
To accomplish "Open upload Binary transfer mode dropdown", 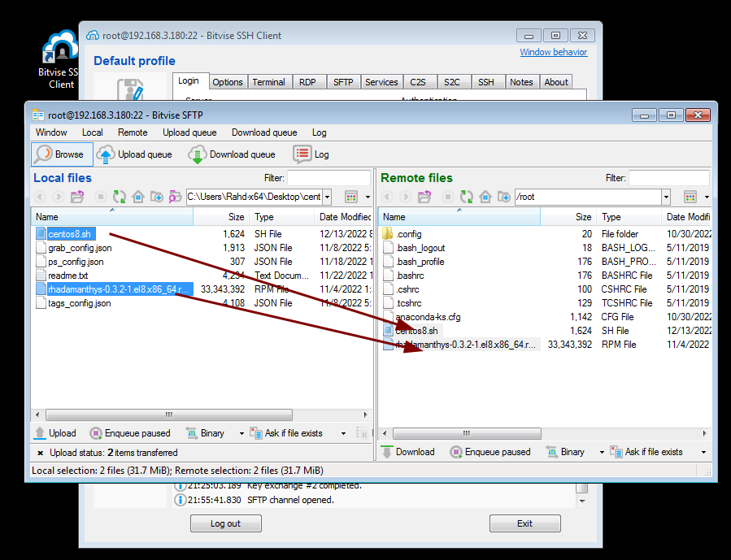I will [241, 433].
